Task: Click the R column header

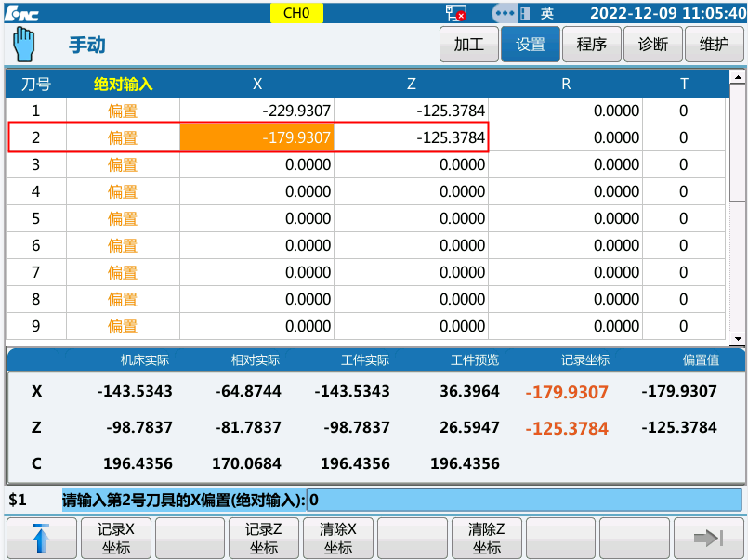Action: (x=566, y=84)
